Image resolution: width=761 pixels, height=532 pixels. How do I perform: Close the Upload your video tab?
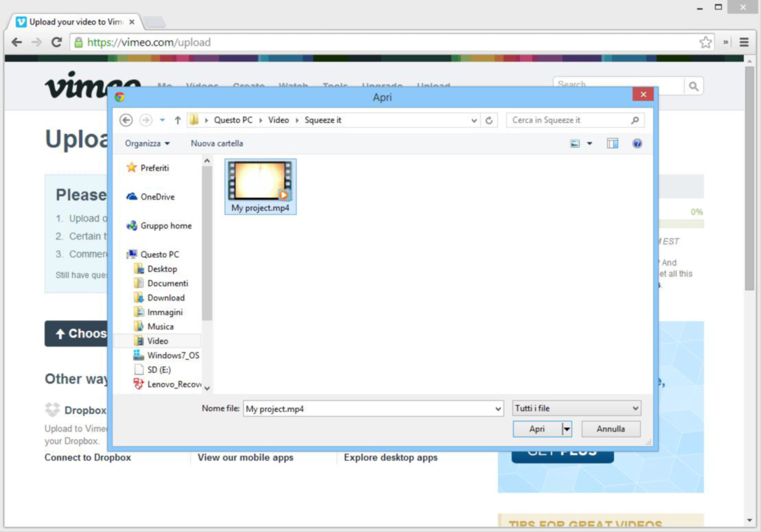tap(131, 22)
